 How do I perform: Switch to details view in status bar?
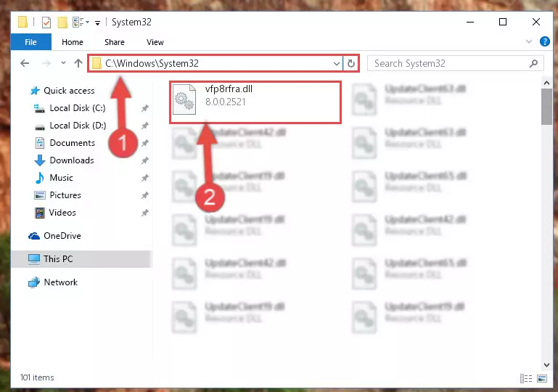click(525, 378)
